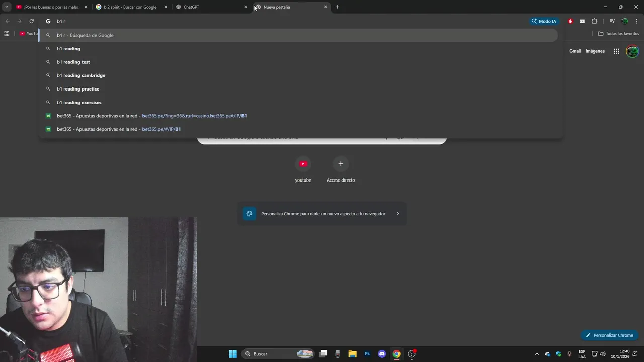This screenshot has width=644, height=362.
Task: Open the Chrome profile avatar in toolbar
Action: [624, 21]
